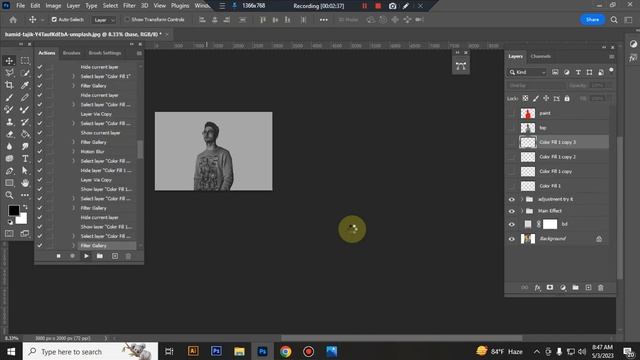Lock transparent pixels of the layer
The height and width of the screenshot is (360, 640).
(525, 99)
